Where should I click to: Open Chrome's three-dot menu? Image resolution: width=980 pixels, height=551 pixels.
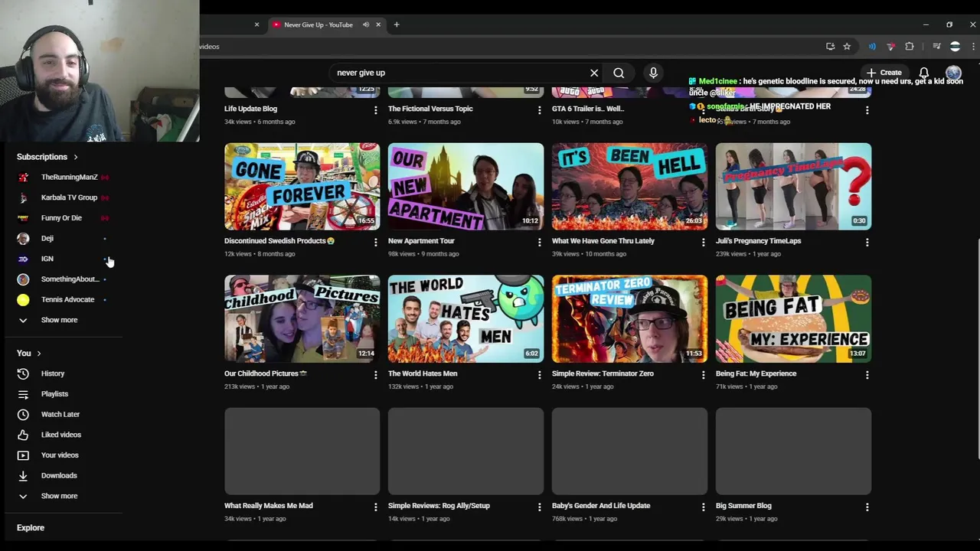tap(973, 47)
